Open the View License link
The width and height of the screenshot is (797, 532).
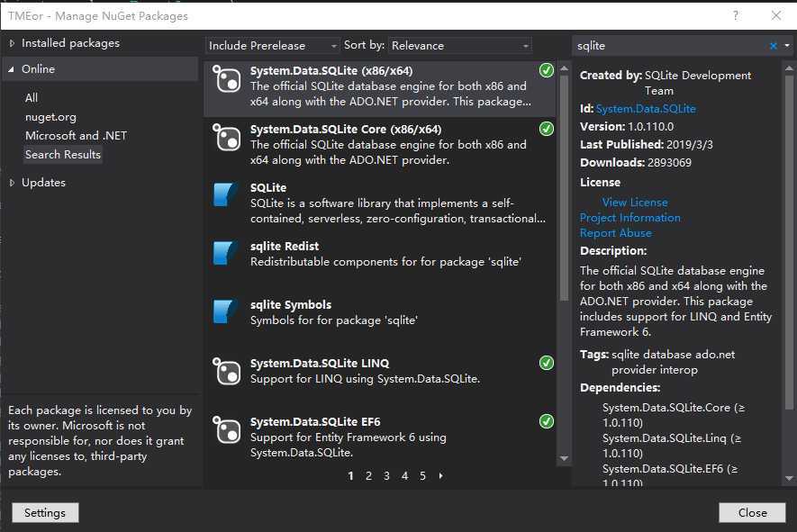tap(635, 203)
